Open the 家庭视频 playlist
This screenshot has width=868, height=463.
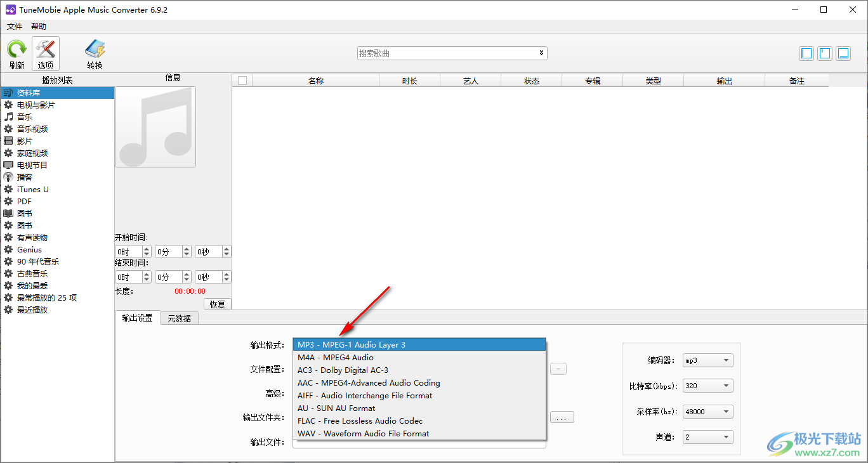(58, 153)
